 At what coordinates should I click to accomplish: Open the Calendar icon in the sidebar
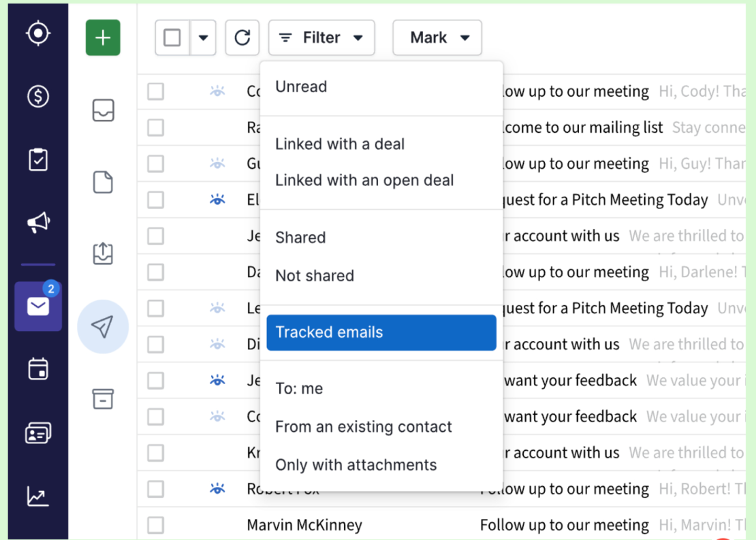click(x=37, y=368)
